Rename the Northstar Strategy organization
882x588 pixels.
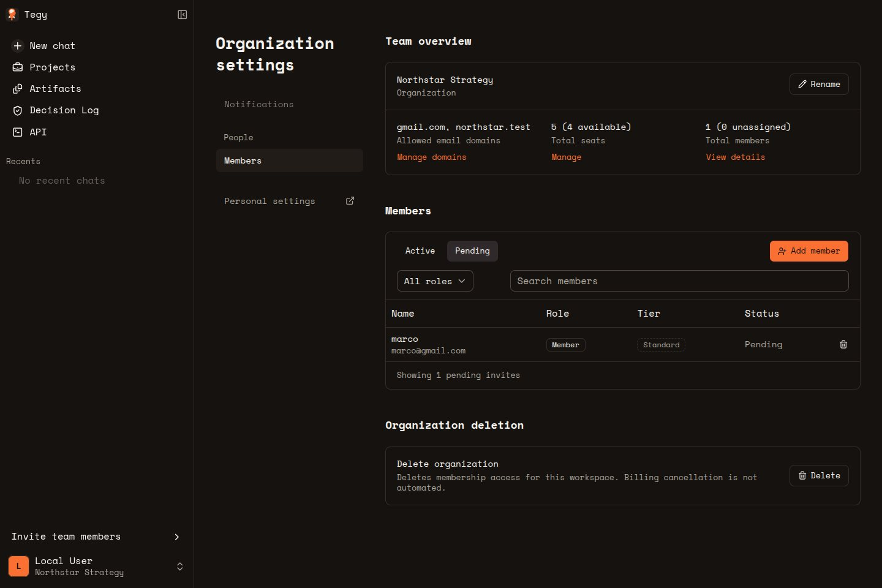click(x=819, y=85)
